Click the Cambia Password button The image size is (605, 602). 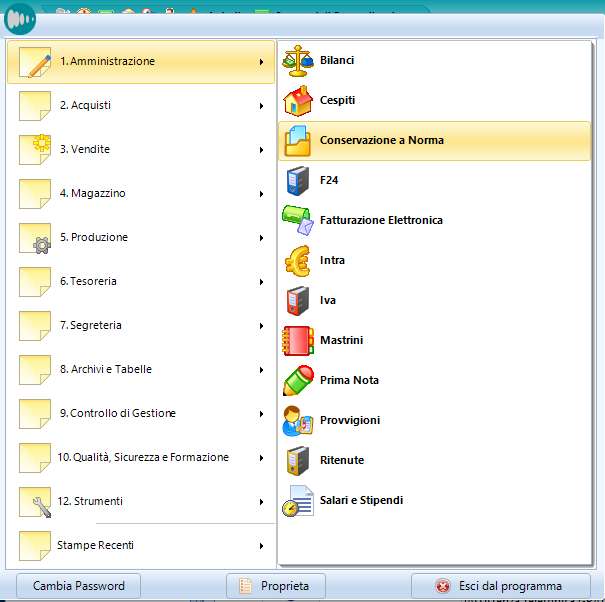[x=79, y=586]
